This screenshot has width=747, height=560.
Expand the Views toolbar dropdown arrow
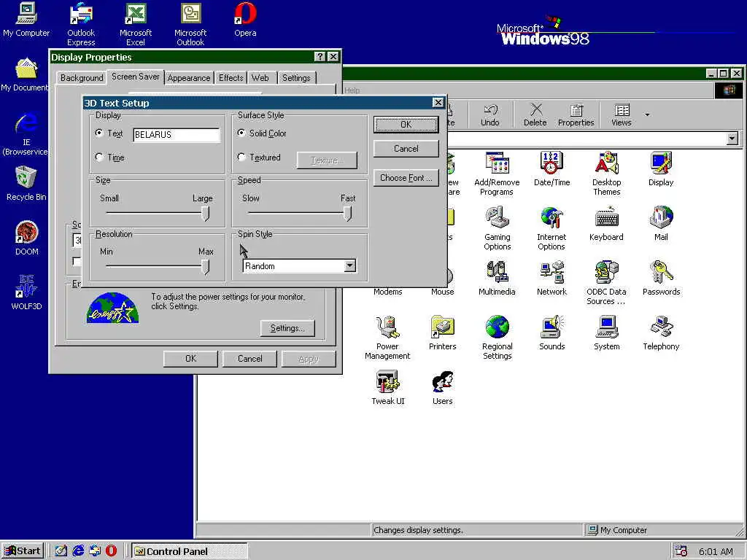pyautogui.click(x=647, y=114)
